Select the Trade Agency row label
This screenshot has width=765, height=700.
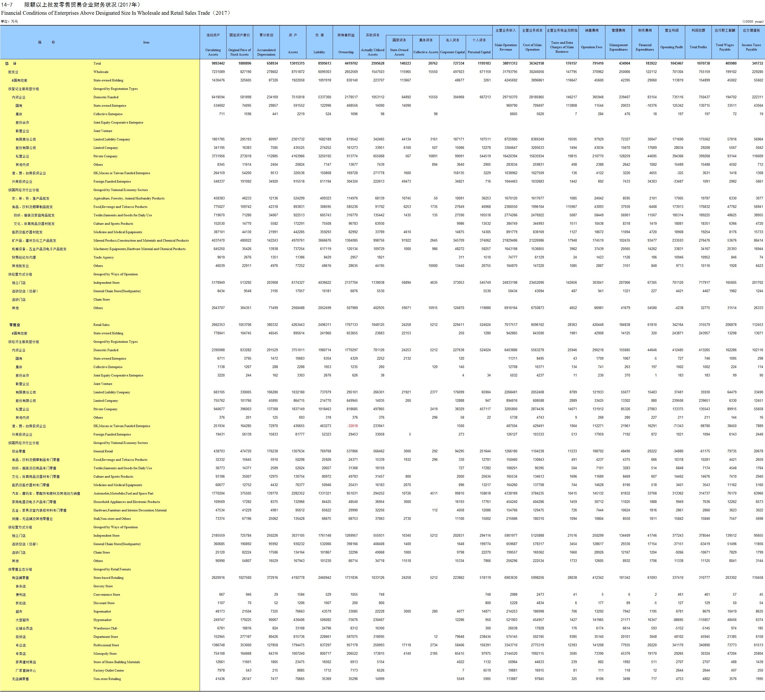[x=104, y=257]
